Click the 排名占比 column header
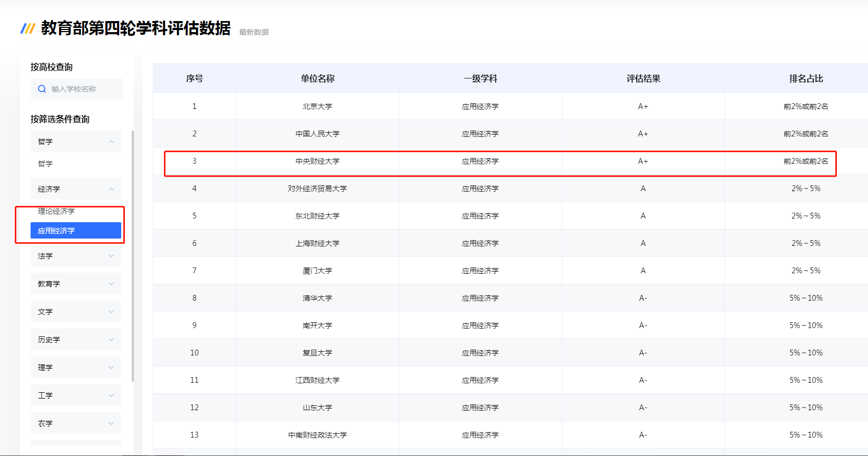 coord(806,78)
